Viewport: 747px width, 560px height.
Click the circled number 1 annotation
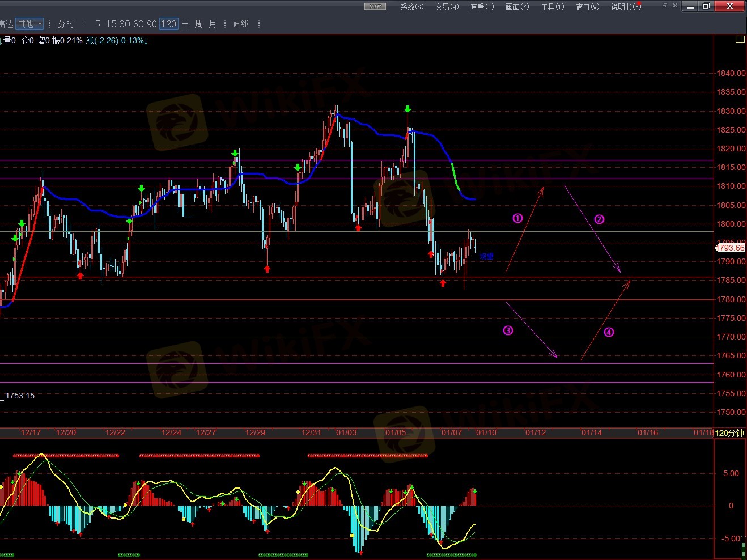tap(517, 218)
